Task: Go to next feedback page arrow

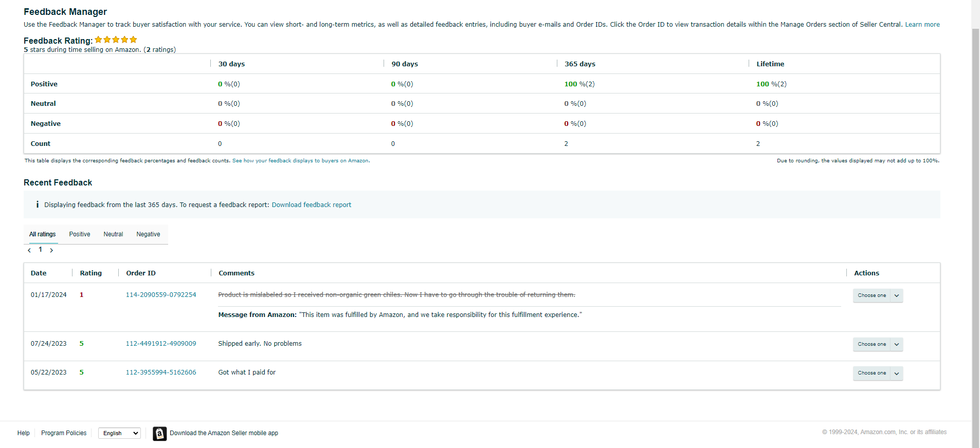Action: pos(51,250)
